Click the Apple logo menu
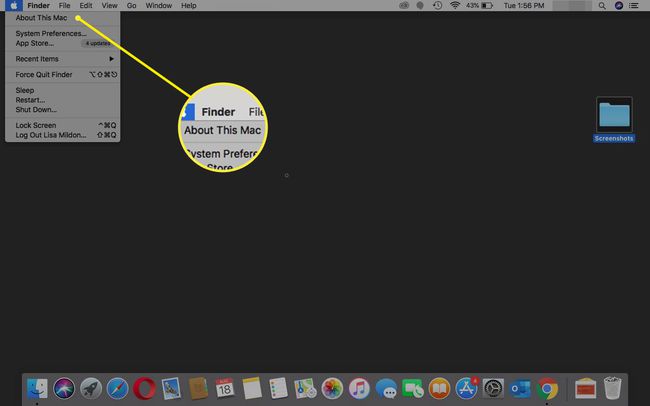Viewport: 650px width, 406px height. tap(14, 5)
